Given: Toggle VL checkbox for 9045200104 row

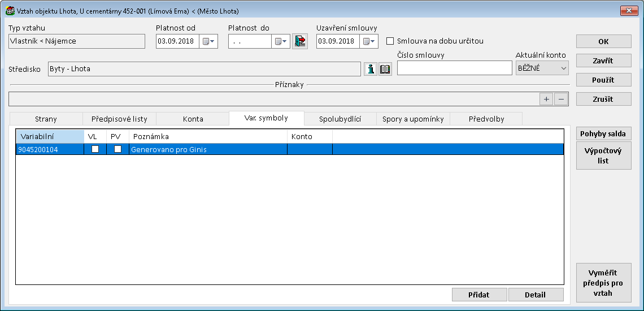Looking at the screenshot, I should pos(95,149).
